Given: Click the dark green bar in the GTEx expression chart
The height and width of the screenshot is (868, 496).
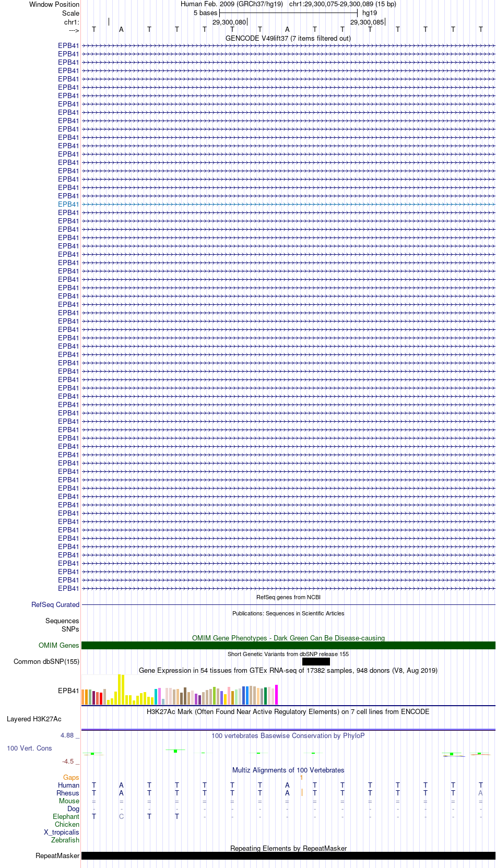Looking at the screenshot, I should point(266,696).
